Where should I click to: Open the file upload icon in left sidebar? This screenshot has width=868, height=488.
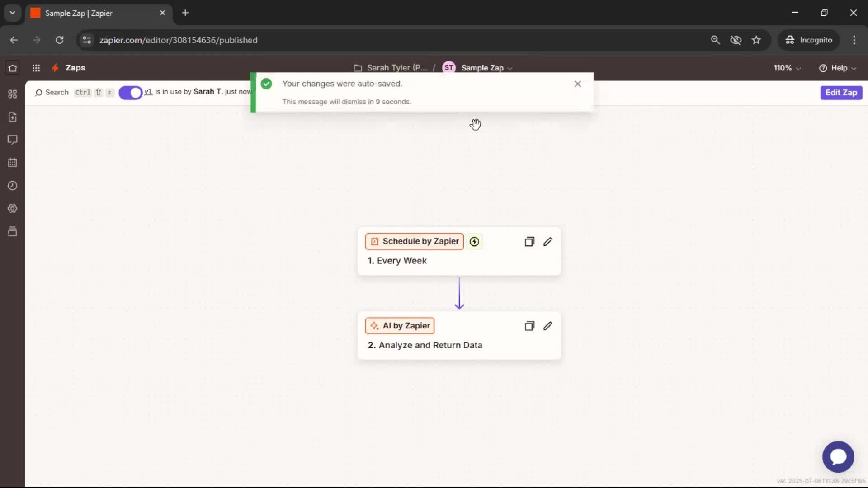pyautogui.click(x=13, y=117)
